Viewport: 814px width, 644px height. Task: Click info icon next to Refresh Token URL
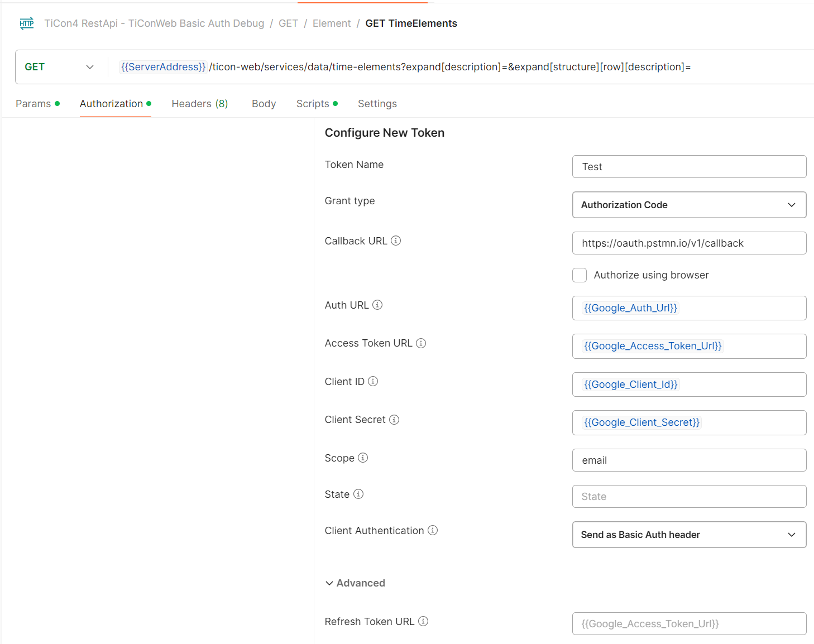(423, 621)
